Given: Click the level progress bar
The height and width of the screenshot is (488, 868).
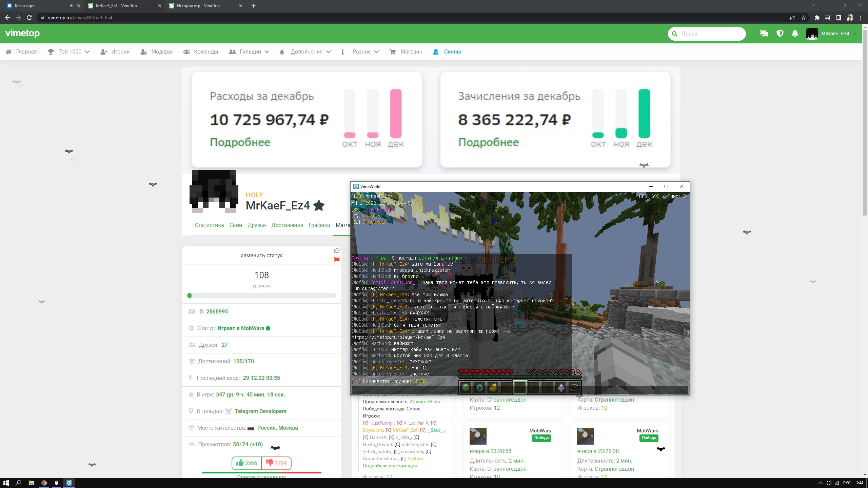Looking at the screenshot, I should 261,296.
